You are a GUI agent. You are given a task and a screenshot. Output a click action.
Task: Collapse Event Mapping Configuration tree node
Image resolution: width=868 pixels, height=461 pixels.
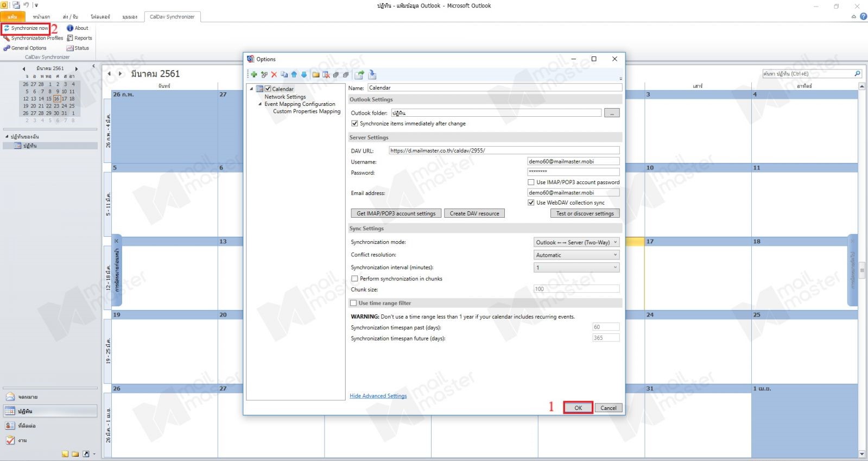[x=260, y=104]
